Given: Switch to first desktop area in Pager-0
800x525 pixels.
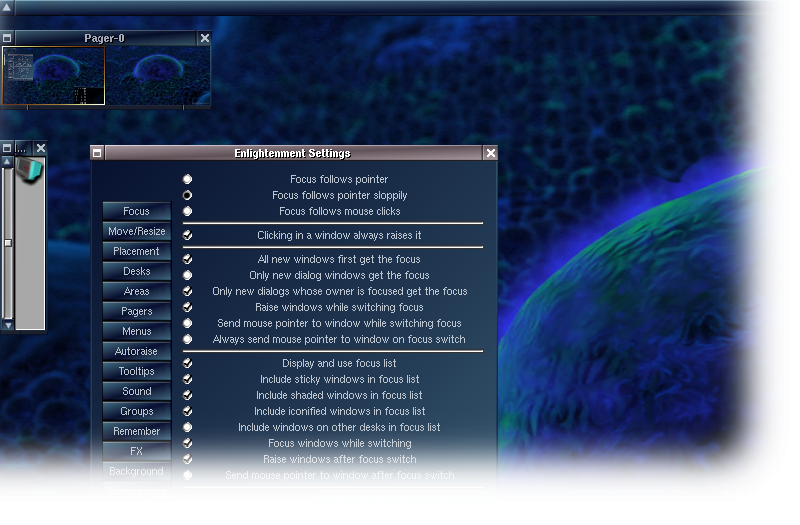Looking at the screenshot, I should [x=54, y=76].
